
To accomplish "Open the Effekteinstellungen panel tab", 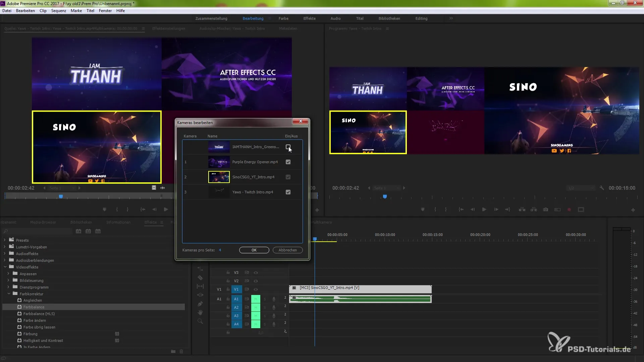I will tap(168, 28).
